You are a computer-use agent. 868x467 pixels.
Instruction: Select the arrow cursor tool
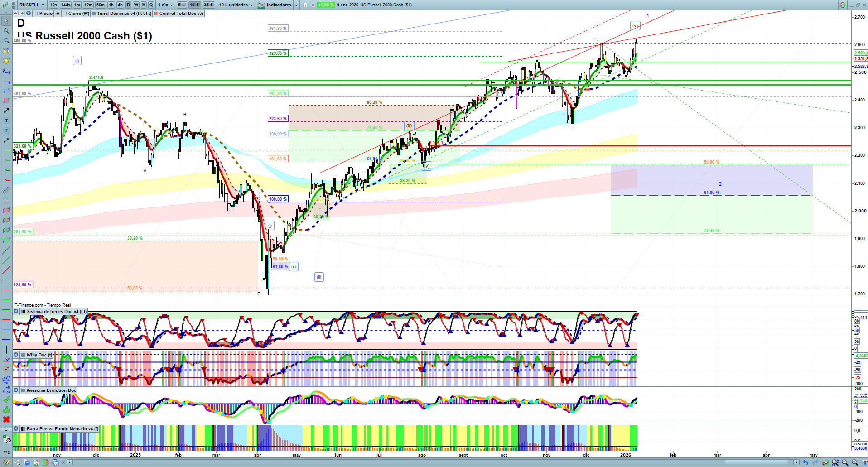pos(6,21)
